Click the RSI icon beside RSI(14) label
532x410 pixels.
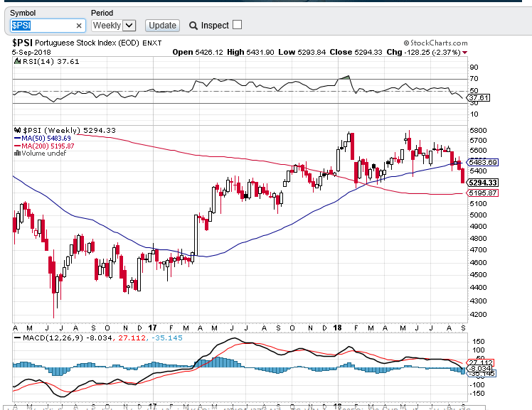coord(17,61)
